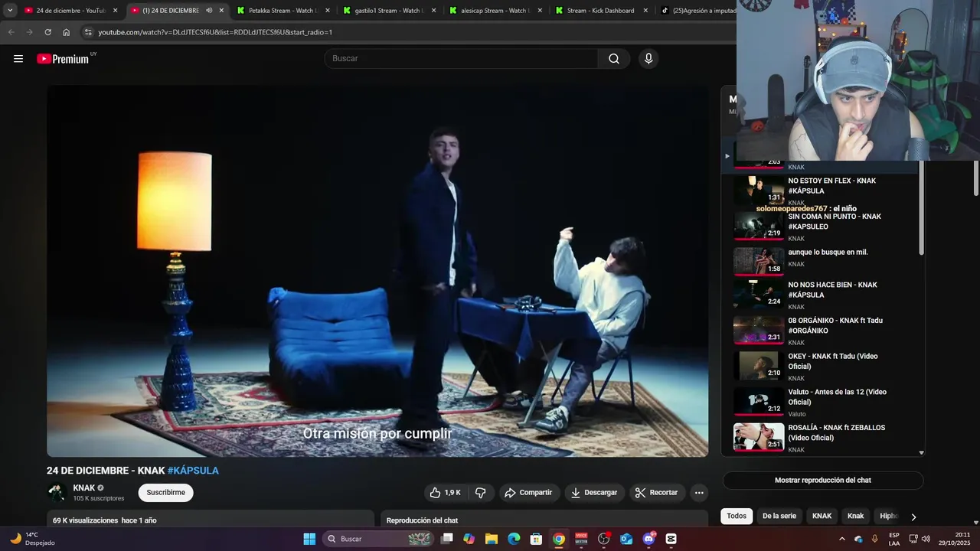Open Task View on the taskbar

(x=447, y=539)
